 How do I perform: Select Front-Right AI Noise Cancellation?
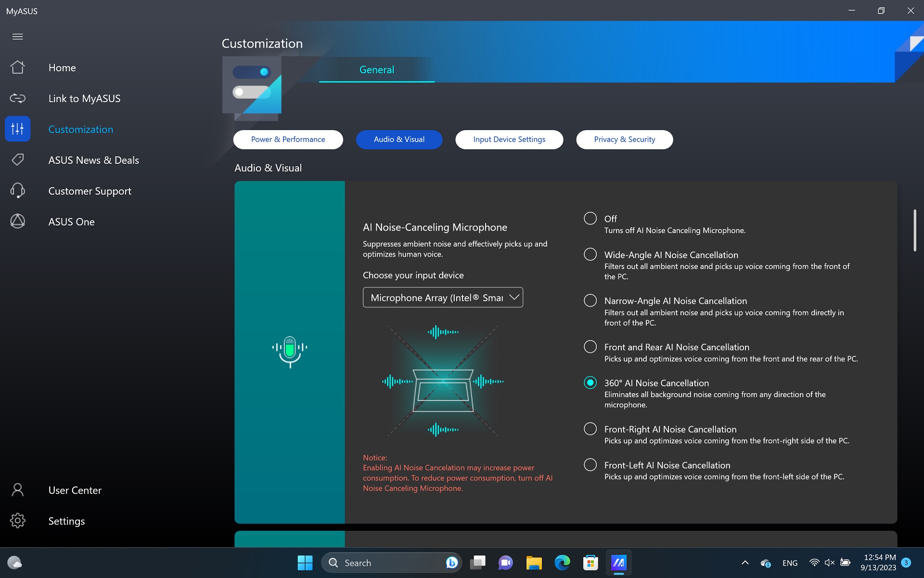point(590,429)
